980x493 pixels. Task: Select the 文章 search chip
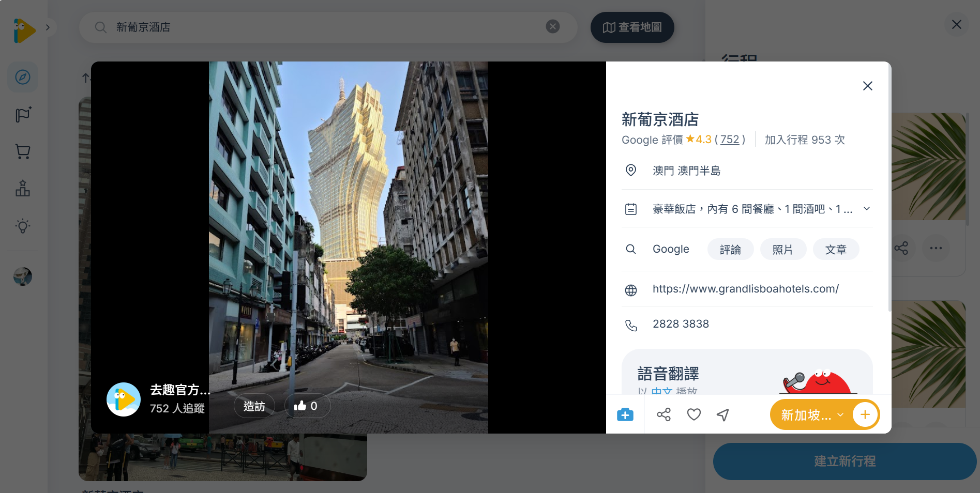(x=836, y=250)
